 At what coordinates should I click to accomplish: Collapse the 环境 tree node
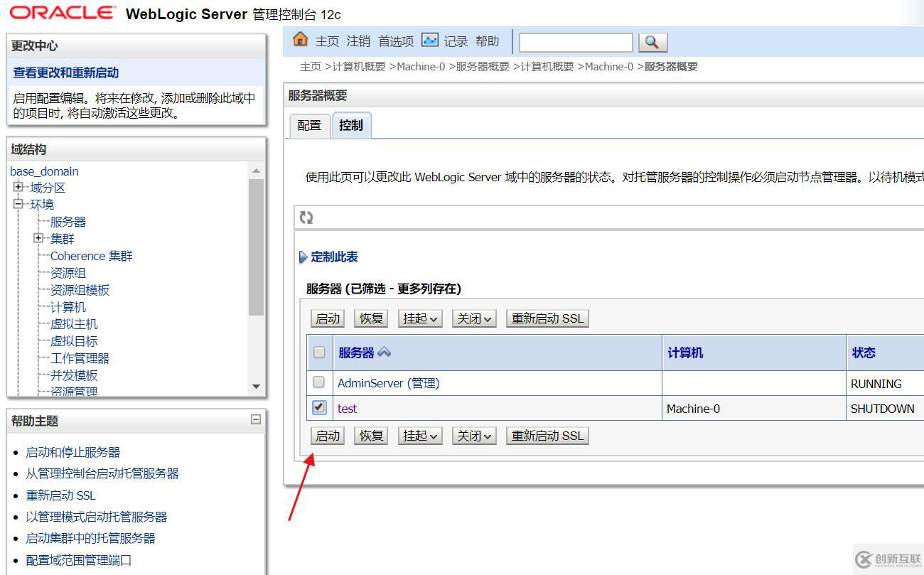(18, 204)
